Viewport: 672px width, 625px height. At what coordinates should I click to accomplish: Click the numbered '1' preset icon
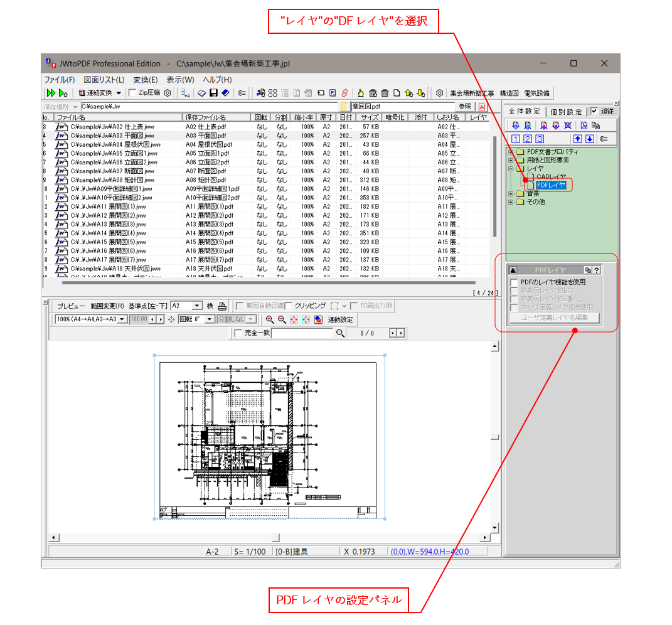(516, 139)
